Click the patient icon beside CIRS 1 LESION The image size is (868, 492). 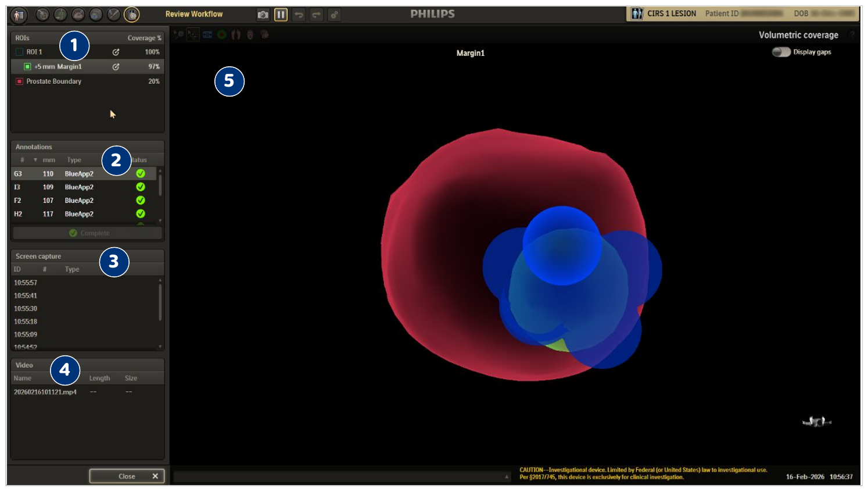click(x=637, y=13)
